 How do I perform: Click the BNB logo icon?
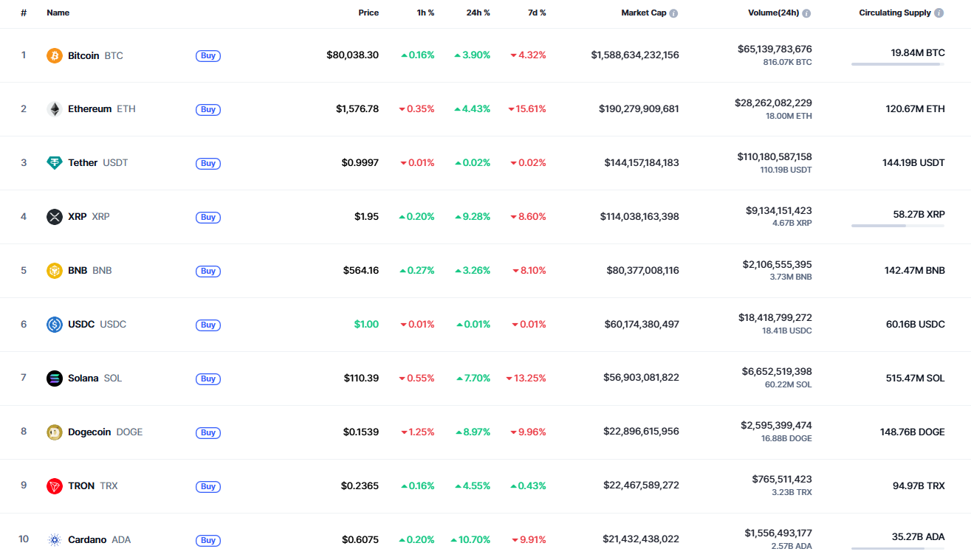pos(55,271)
